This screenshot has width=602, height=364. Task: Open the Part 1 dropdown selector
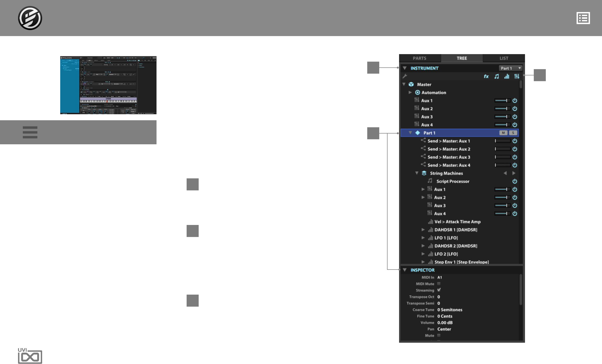(510, 68)
